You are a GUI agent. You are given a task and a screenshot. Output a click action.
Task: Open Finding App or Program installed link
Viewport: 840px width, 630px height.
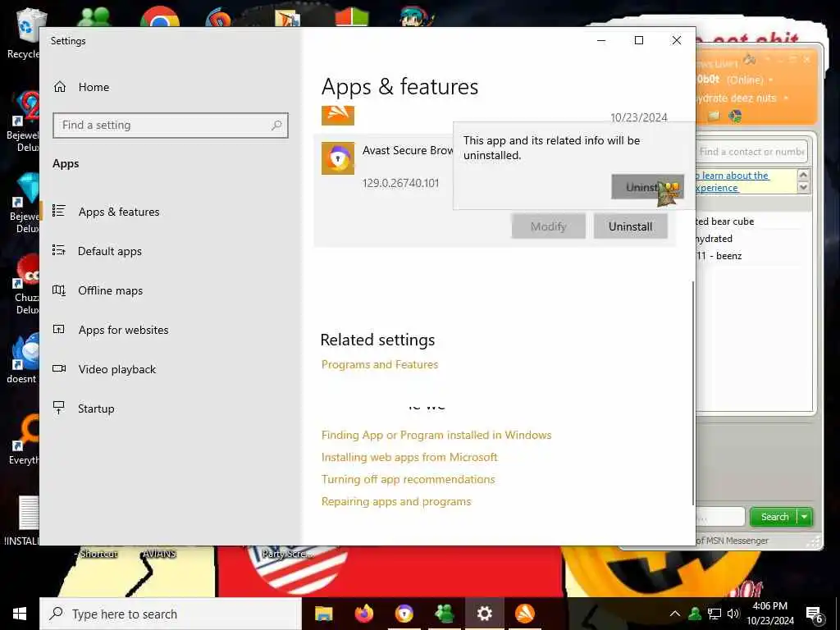(x=436, y=435)
